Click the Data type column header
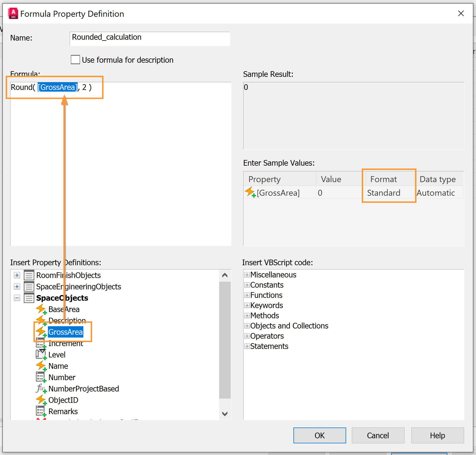This screenshot has height=455, width=476. point(439,179)
